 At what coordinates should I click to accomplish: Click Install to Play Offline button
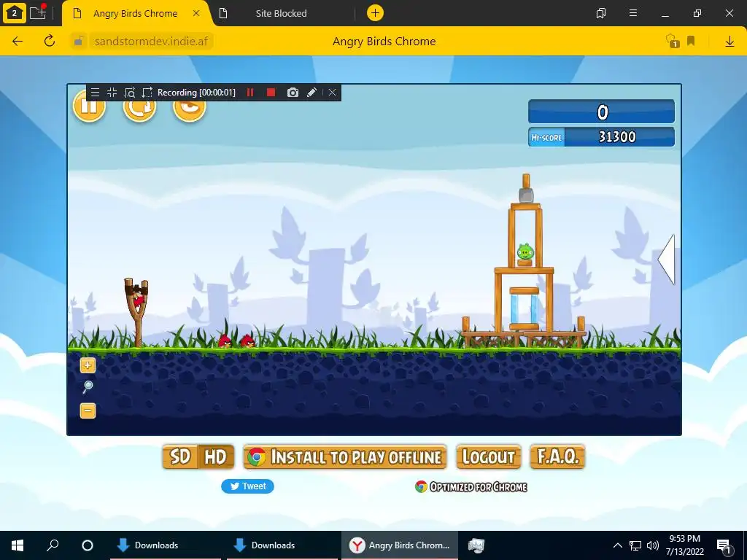[x=345, y=457]
